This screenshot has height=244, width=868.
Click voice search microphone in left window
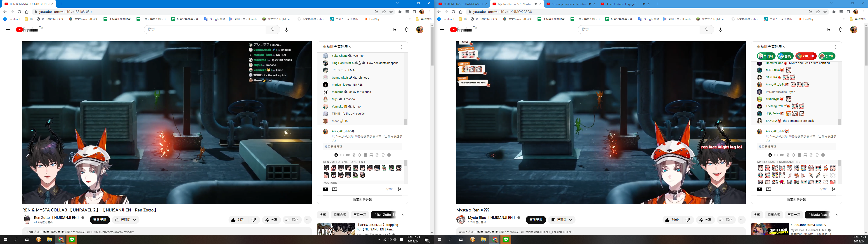coord(286,30)
